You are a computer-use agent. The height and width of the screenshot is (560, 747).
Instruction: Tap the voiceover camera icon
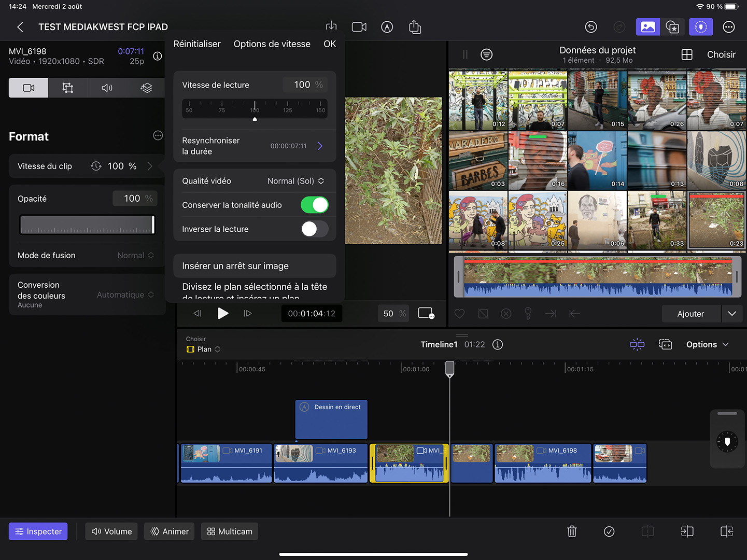click(x=359, y=27)
